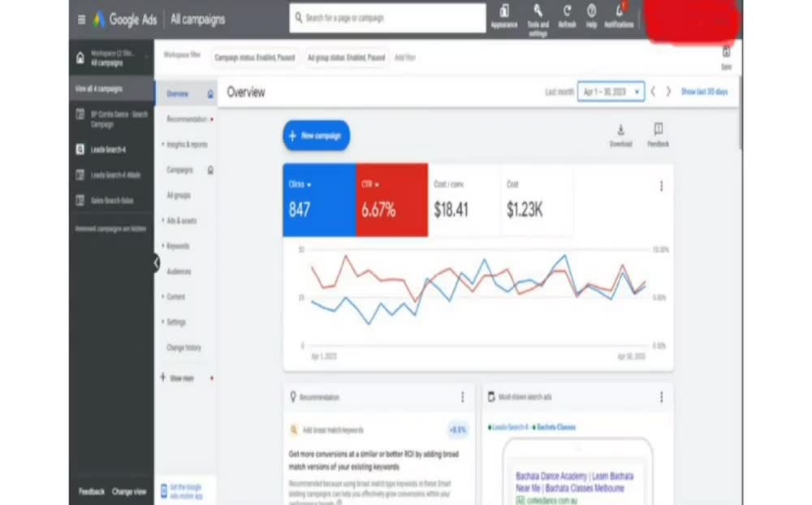812x505 pixels.
Task: Expand Content section
Action: [174, 297]
